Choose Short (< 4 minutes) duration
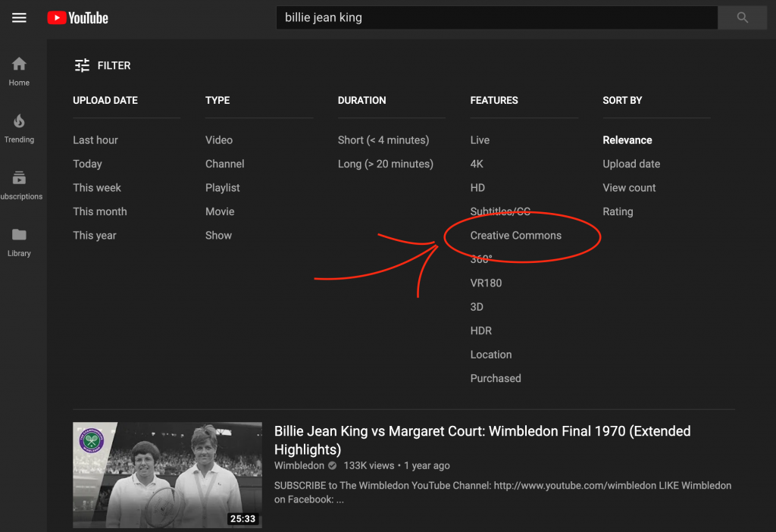Viewport: 776px width, 532px height. 383,140
